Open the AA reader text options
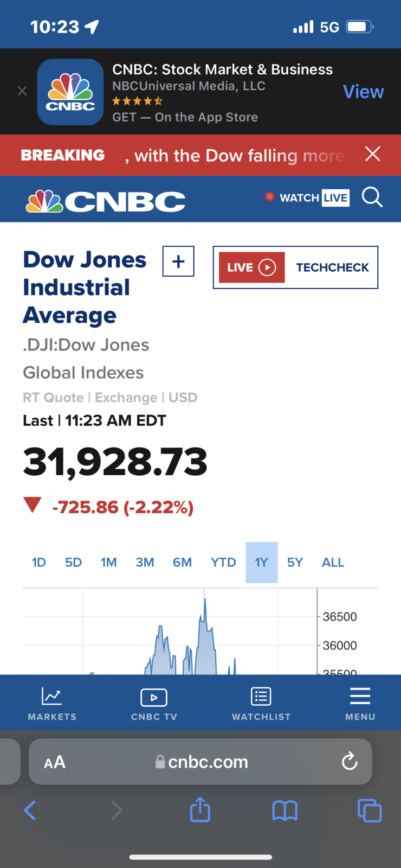Screen dimensions: 401x868 point(55,762)
